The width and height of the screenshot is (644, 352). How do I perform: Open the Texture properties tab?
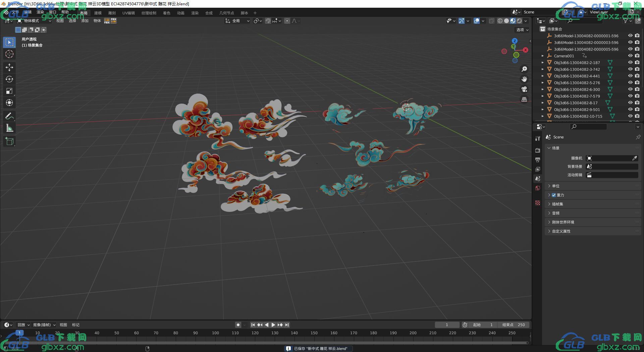(x=538, y=203)
